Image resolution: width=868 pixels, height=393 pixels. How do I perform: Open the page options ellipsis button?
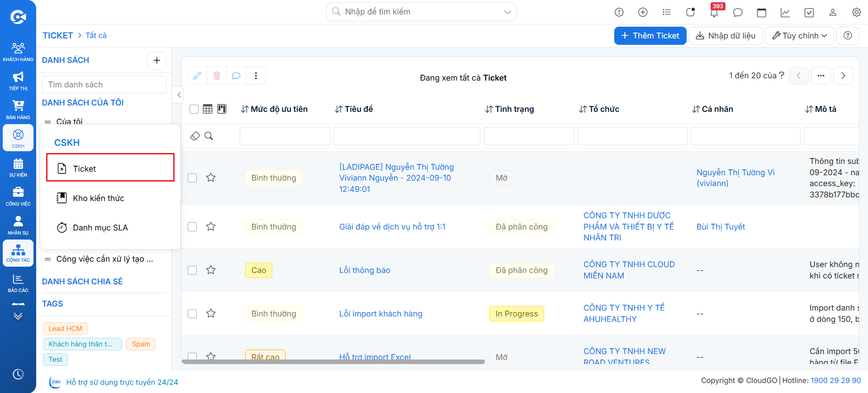821,76
